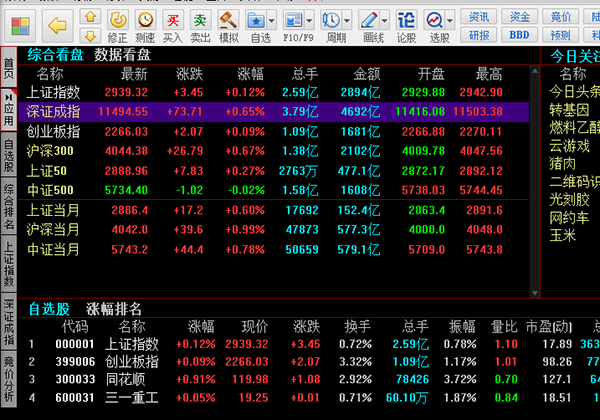Click the 资讯 news button
Image resolution: width=600 pixels, height=420 pixels.
point(479,16)
